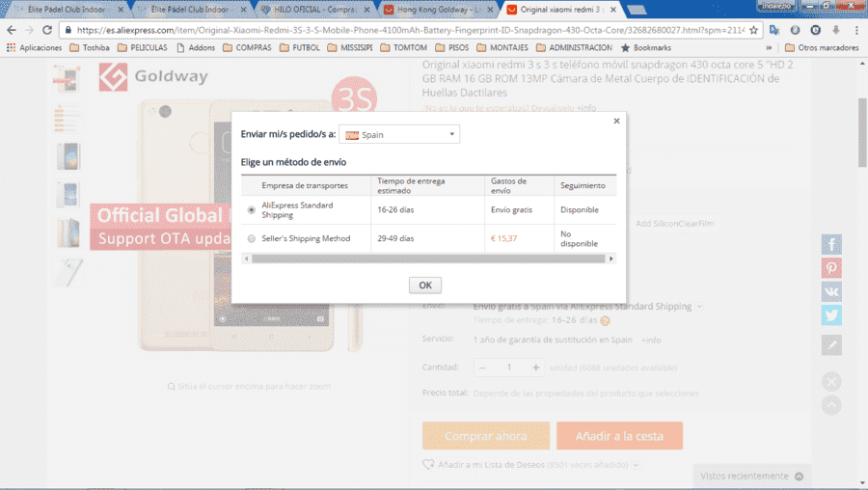Decrease quantity with the minus button
868x490 pixels.
(482, 367)
